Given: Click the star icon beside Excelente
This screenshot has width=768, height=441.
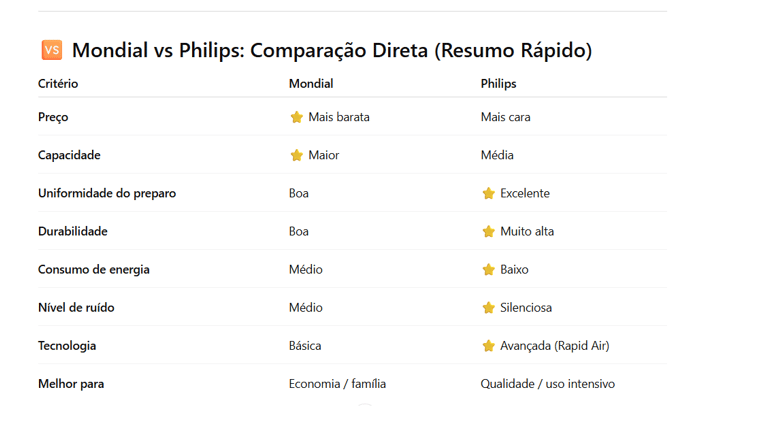Looking at the screenshot, I should (488, 194).
